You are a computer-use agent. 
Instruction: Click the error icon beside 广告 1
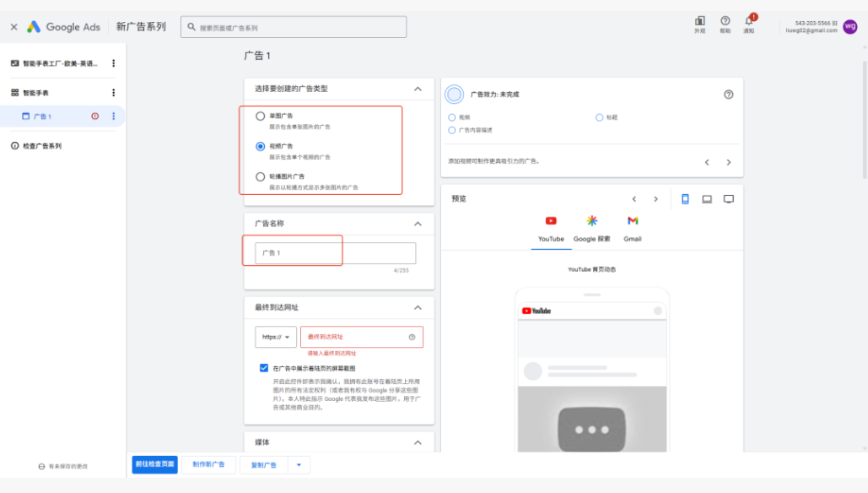(95, 116)
